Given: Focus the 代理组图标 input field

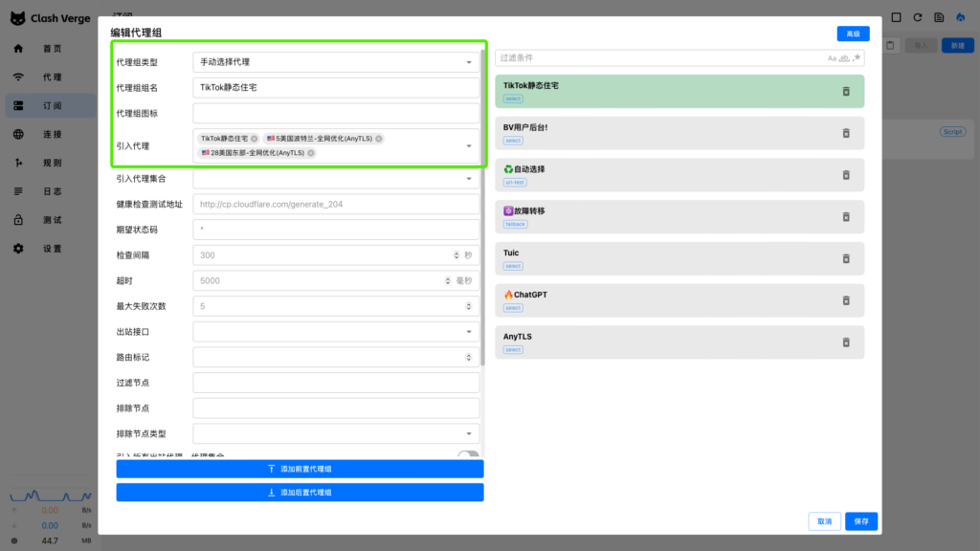Looking at the screenshot, I should [x=336, y=113].
